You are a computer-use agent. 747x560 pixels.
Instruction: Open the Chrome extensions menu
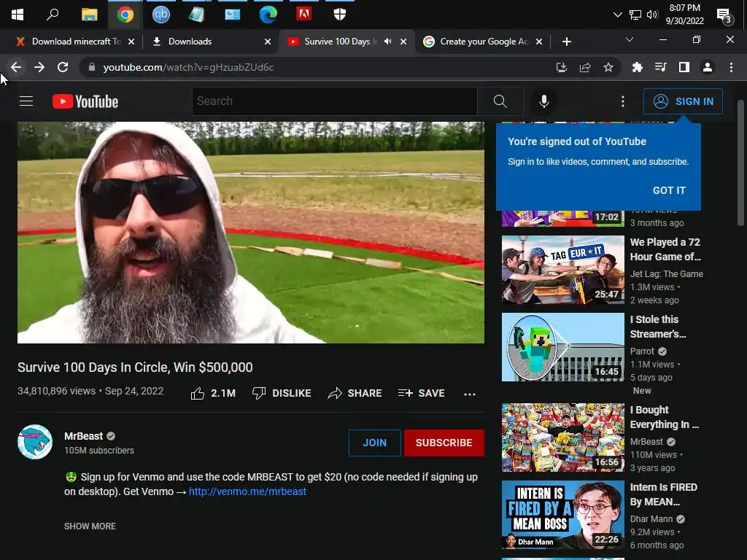tap(637, 68)
